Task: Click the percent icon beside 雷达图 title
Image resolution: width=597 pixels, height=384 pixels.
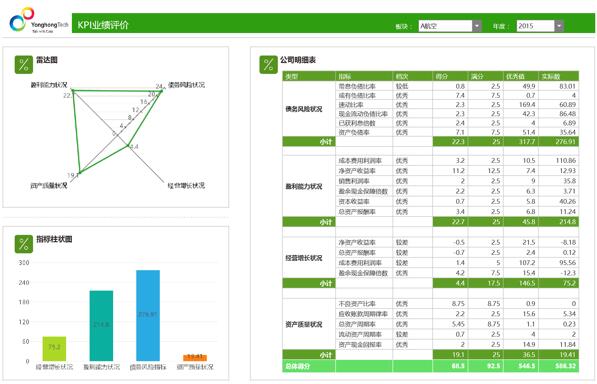Action: (x=24, y=64)
